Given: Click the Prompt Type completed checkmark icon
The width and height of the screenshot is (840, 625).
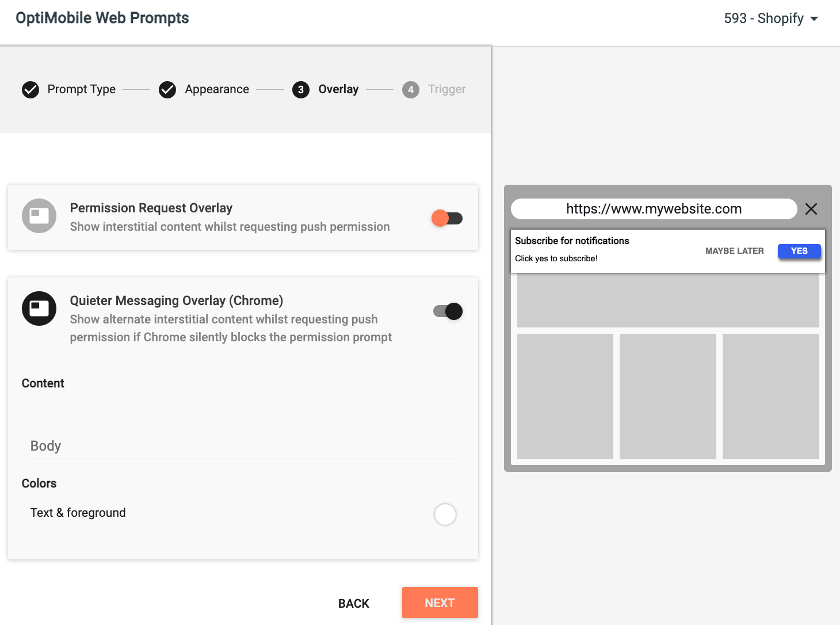Looking at the screenshot, I should coord(30,90).
